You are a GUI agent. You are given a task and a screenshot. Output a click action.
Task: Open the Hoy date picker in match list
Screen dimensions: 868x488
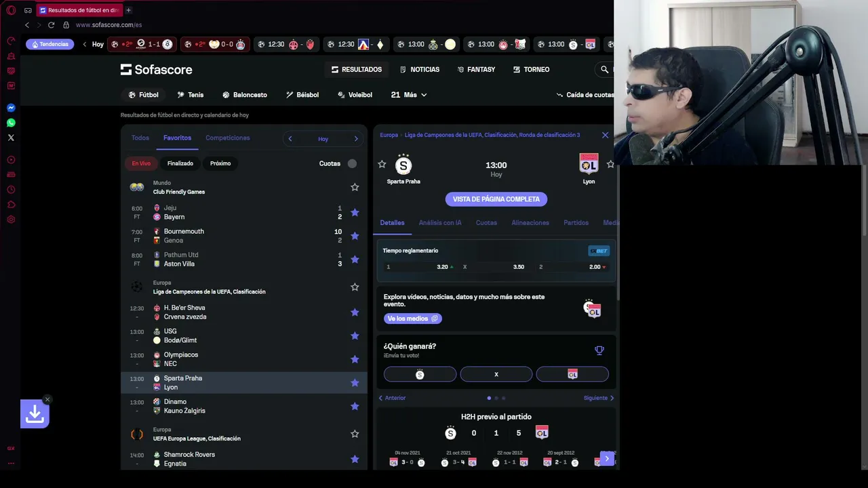point(323,139)
